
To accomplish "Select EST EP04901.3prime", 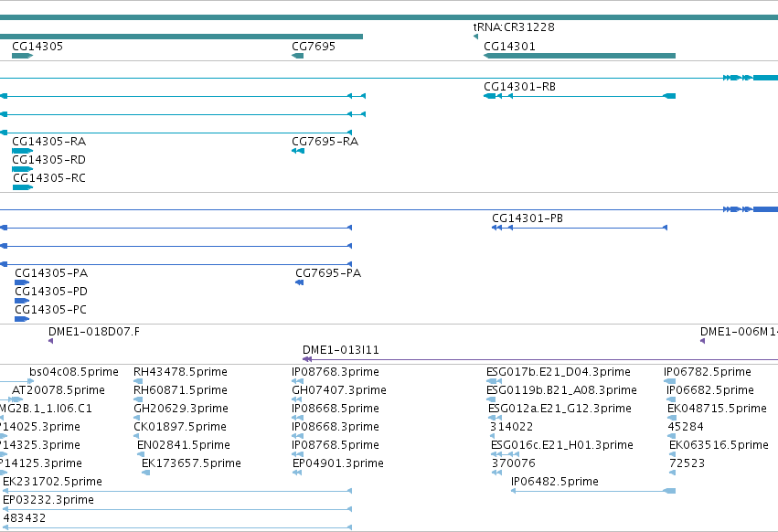I will (338, 463).
